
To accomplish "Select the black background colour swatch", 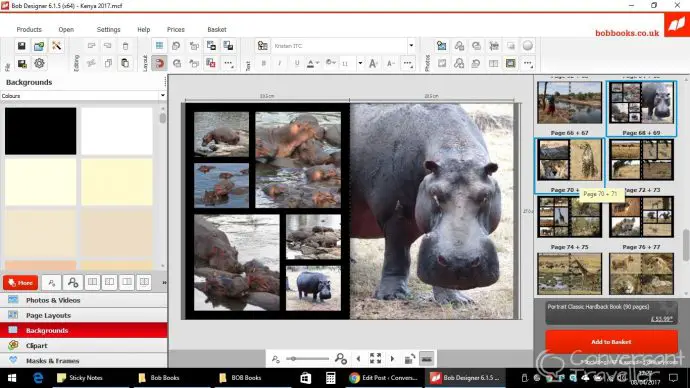I will tap(40, 131).
